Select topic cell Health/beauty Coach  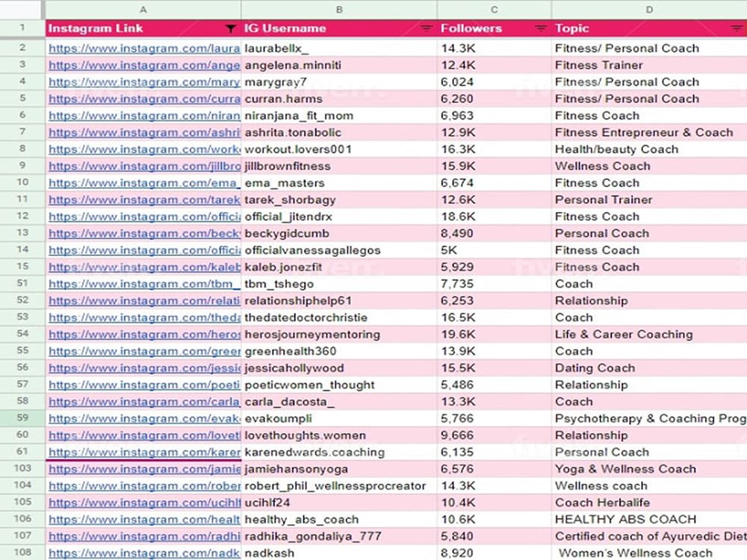pos(649,149)
